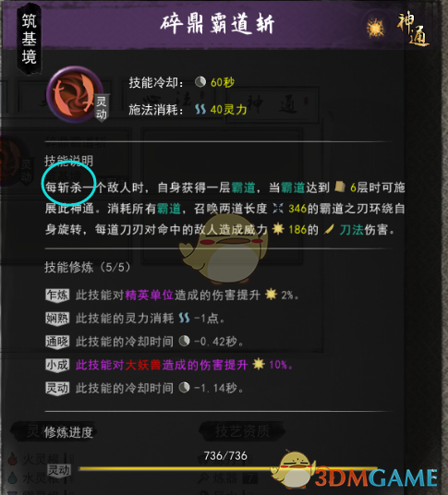Select the 娴熟 training stage badge
Screen dimensions: 448x495
point(57,319)
